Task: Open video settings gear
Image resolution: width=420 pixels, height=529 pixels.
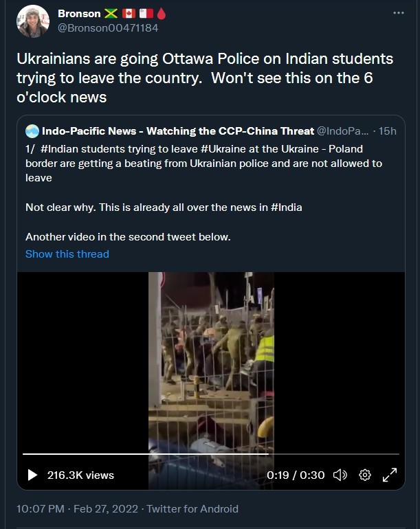Action: [x=365, y=475]
